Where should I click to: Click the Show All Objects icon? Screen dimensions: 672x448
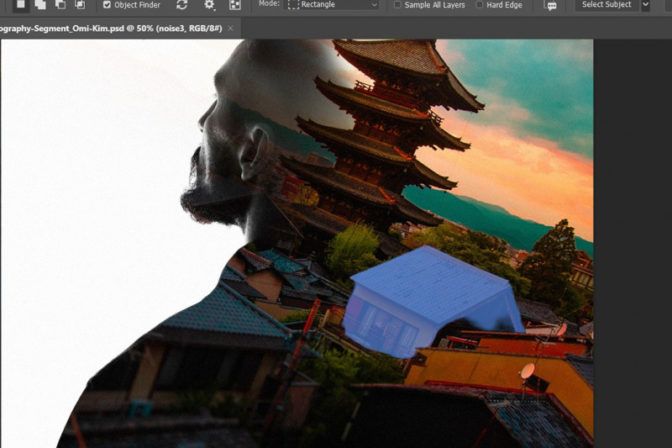[x=235, y=5]
